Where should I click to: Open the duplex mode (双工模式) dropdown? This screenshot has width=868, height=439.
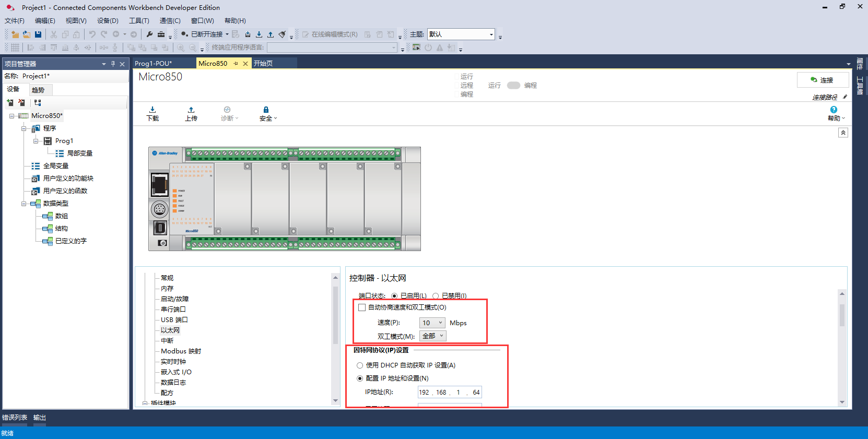pos(432,336)
